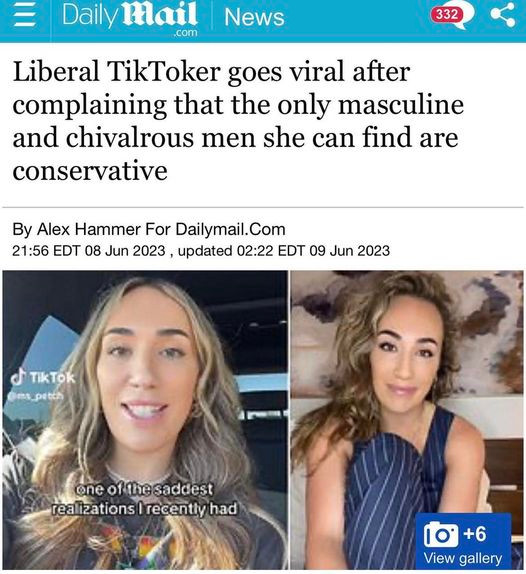
Task: Tap the TikTok watermark logo
Action: click(43, 378)
